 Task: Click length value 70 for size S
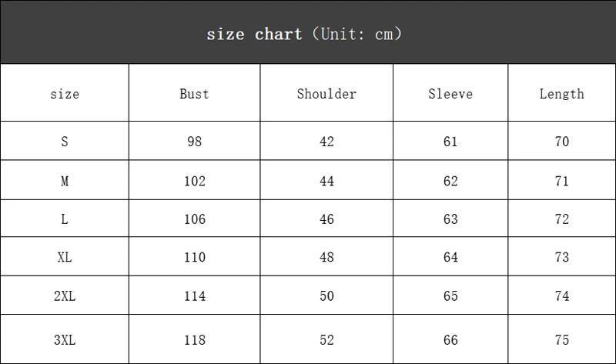tap(562, 142)
